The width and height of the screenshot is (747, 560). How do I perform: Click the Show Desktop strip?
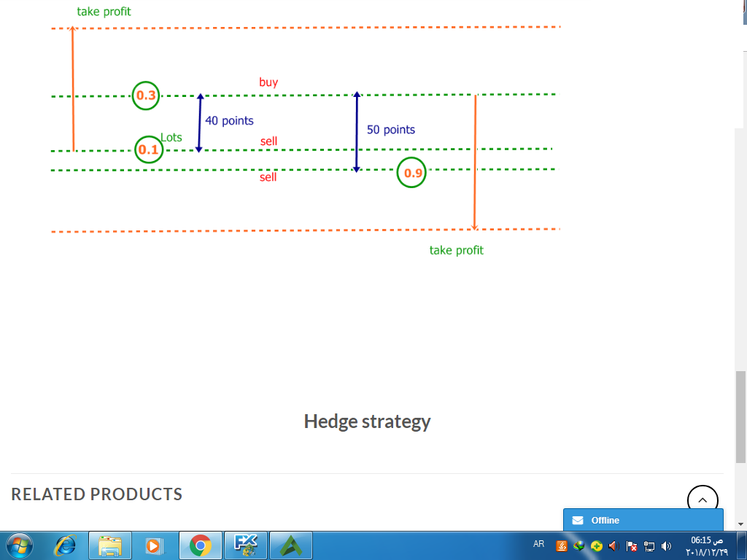coord(743,545)
